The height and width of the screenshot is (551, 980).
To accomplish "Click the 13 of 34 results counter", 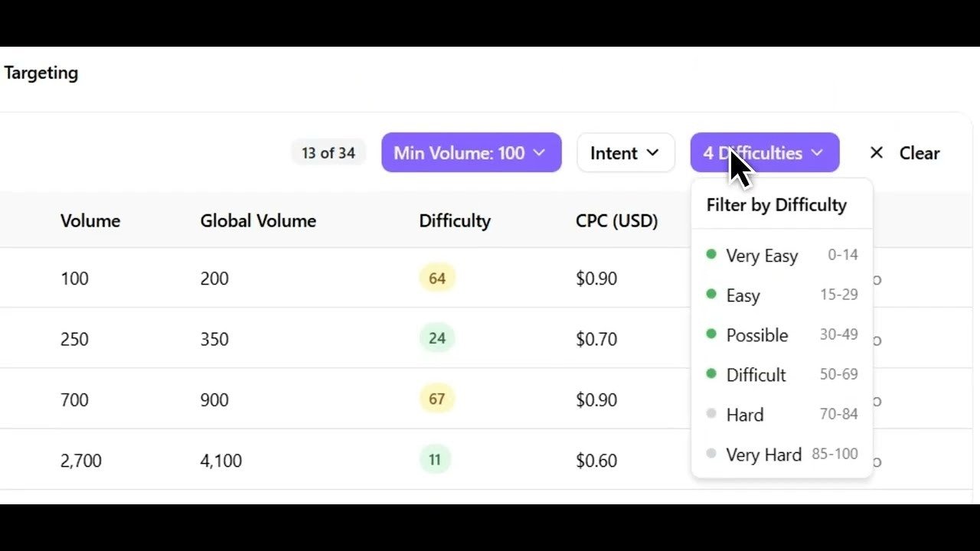I will (x=328, y=152).
